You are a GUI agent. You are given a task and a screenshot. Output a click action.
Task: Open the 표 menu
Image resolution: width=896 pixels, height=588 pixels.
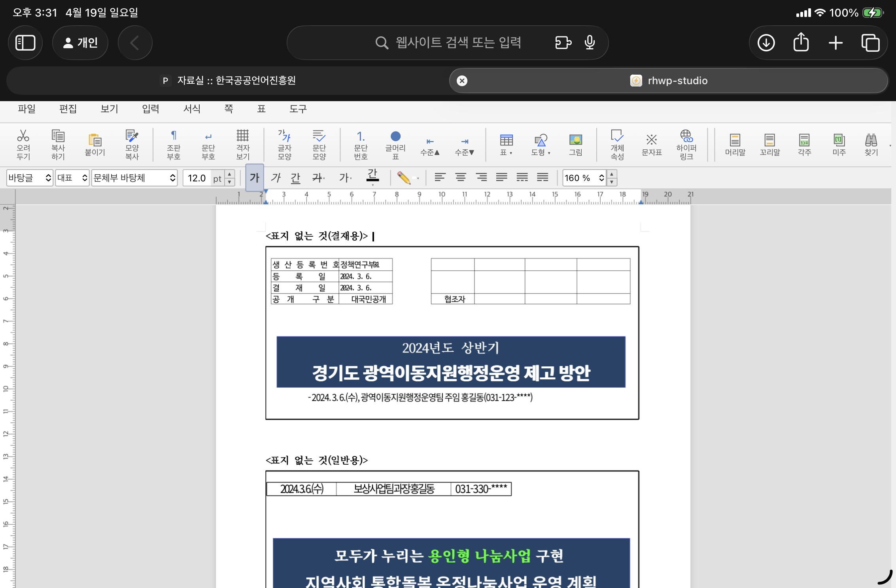261,109
